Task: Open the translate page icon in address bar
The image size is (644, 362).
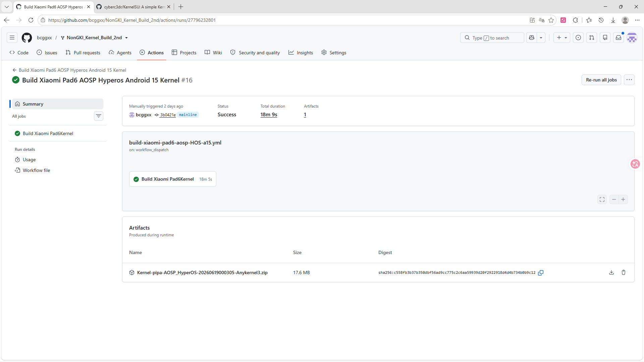Action: [542, 20]
